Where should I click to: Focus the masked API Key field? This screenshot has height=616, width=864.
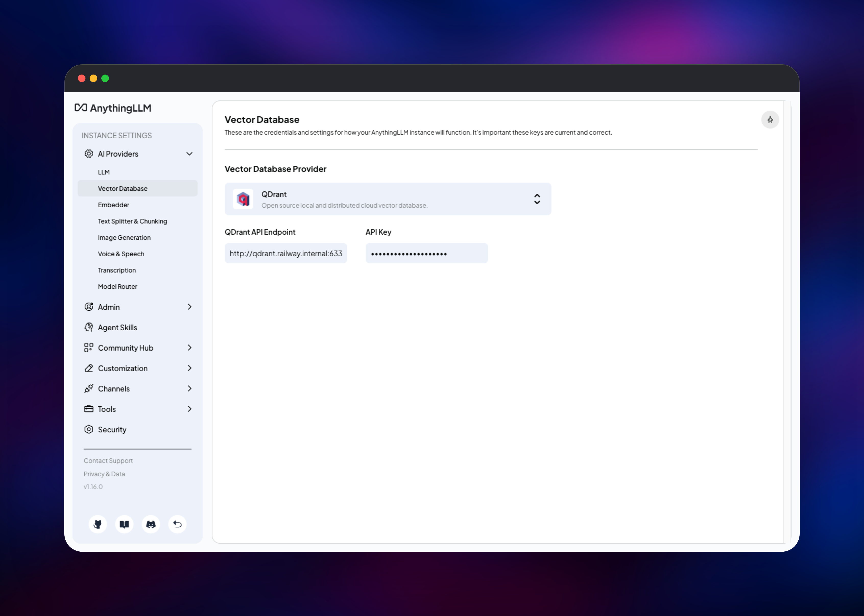tap(427, 253)
